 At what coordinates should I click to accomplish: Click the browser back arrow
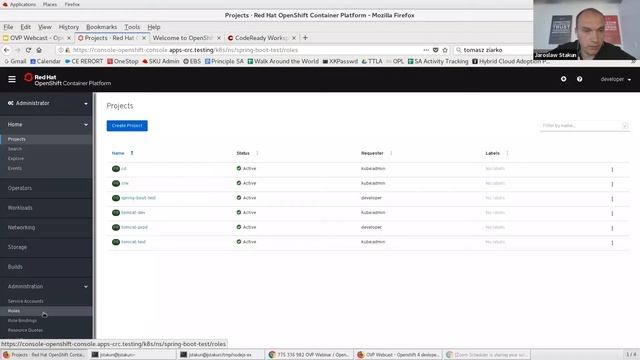(7, 50)
